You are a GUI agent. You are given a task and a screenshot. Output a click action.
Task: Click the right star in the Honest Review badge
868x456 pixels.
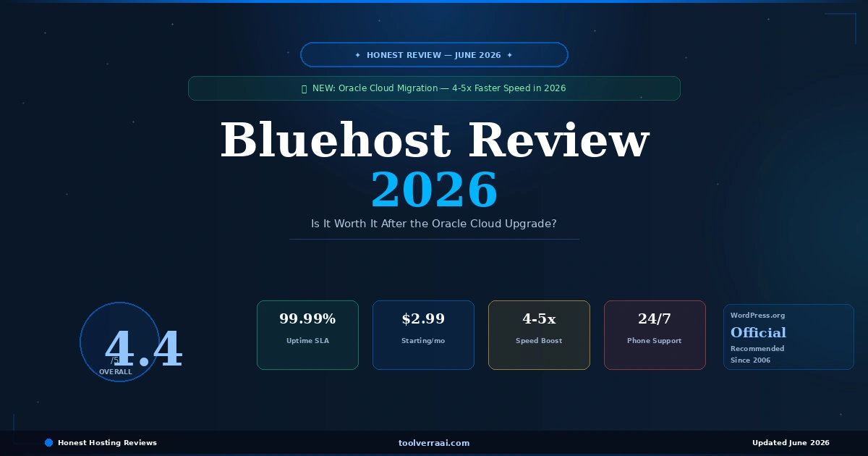click(509, 55)
